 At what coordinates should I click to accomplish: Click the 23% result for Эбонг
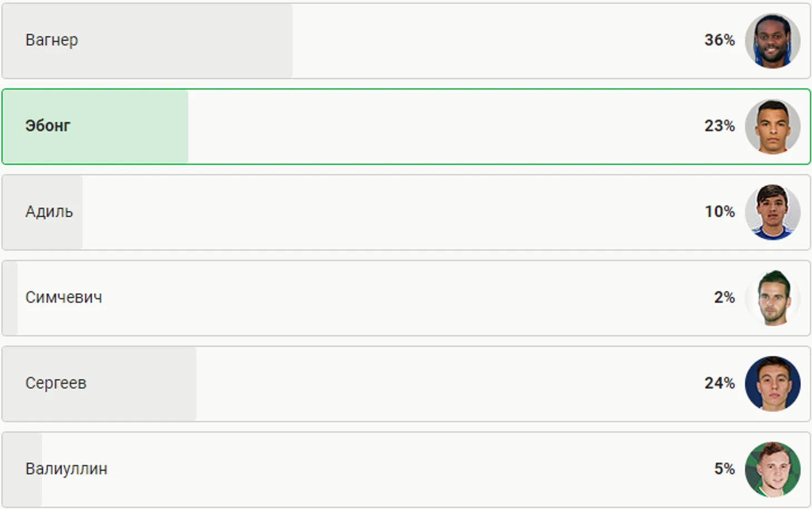point(719,126)
